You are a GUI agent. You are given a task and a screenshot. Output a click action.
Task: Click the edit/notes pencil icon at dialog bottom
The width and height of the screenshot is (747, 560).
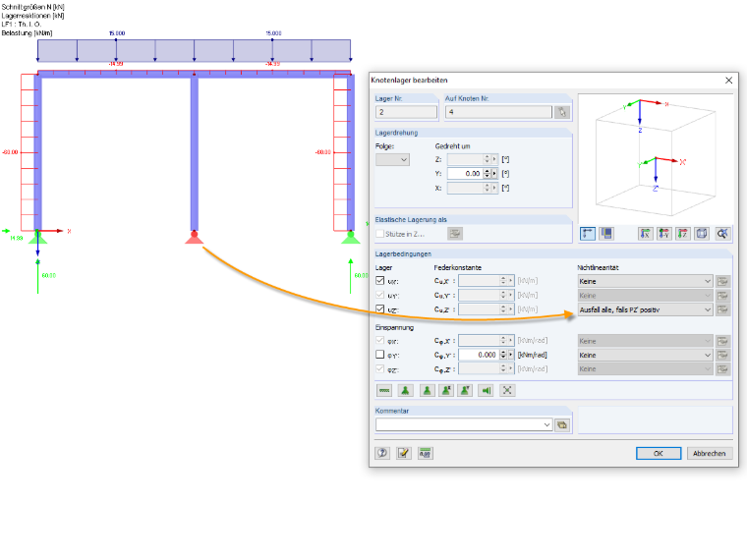404,453
